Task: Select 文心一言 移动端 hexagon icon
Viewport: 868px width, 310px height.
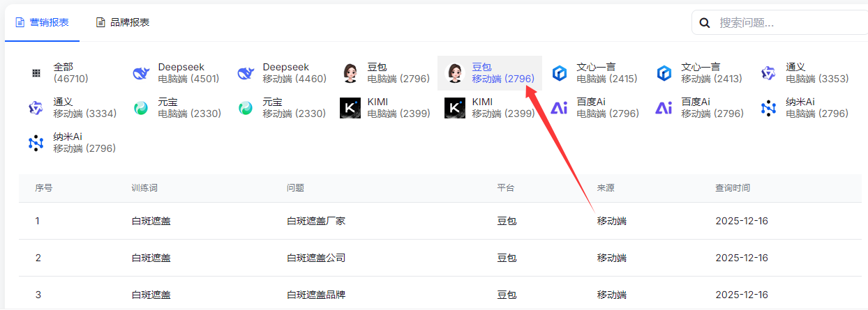Action: coord(664,73)
